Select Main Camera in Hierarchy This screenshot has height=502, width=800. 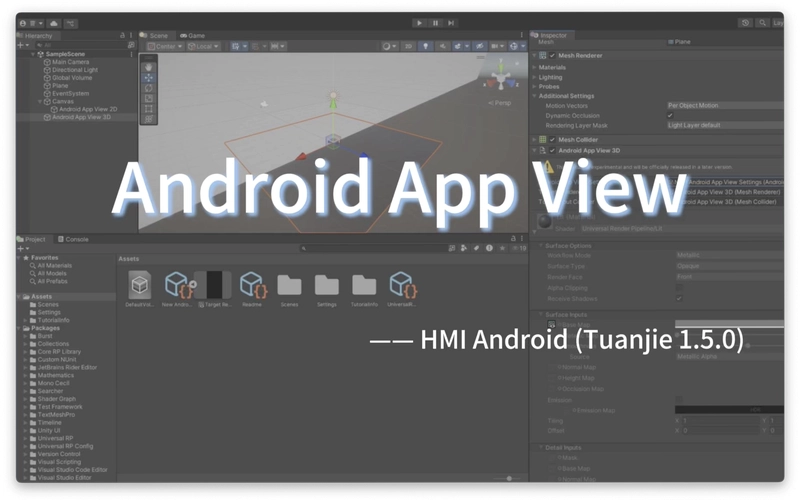click(x=70, y=62)
